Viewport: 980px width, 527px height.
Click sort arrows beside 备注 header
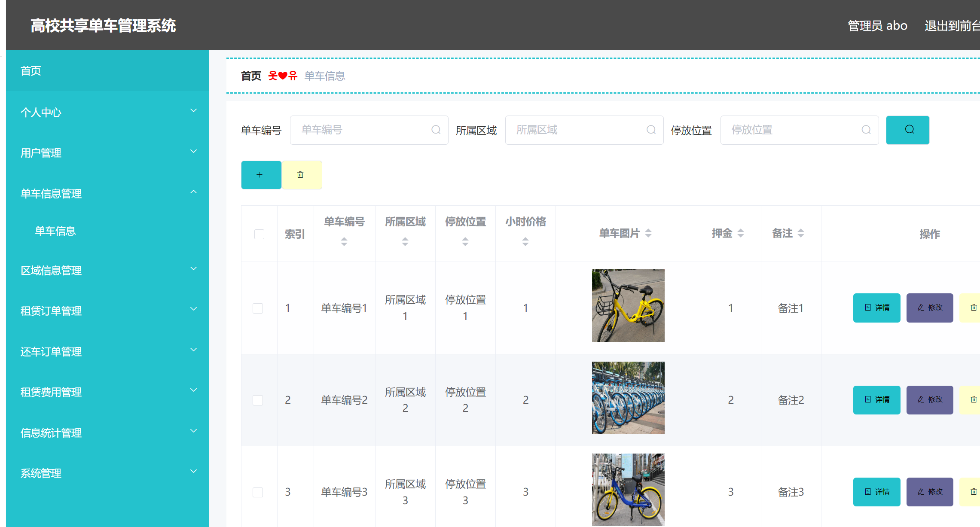pyautogui.click(x=801, y=233)
